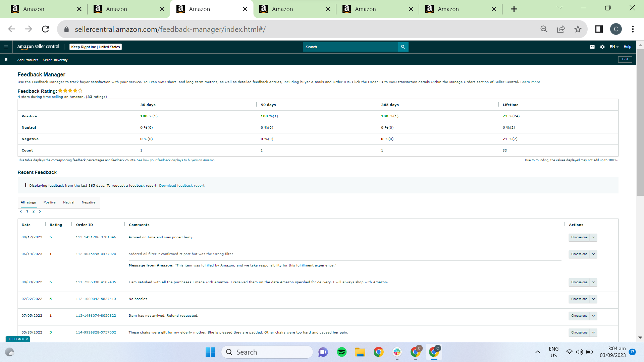Click the Add Products link
Screen dimensions: 644x362
pos(28,60)
